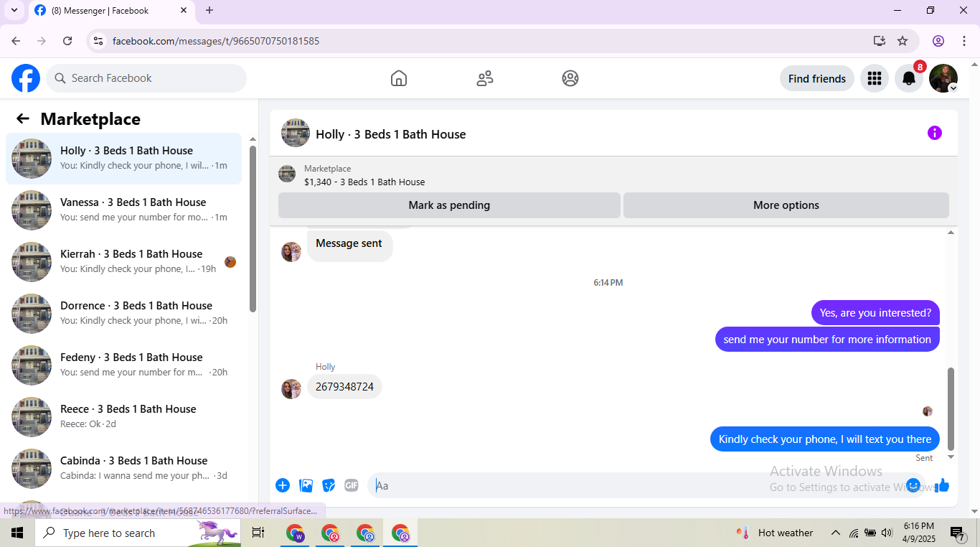Open Cabinda conversation in Marketplace list
This screenshot has width=980, height=547.
pos(123,469)
